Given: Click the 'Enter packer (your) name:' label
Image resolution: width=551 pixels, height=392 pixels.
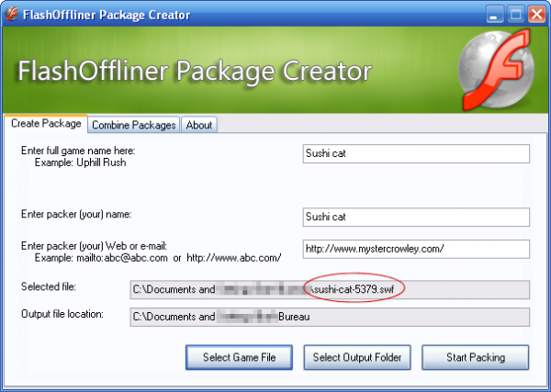Looking at the screenshot, I should [x=76, y=214].
